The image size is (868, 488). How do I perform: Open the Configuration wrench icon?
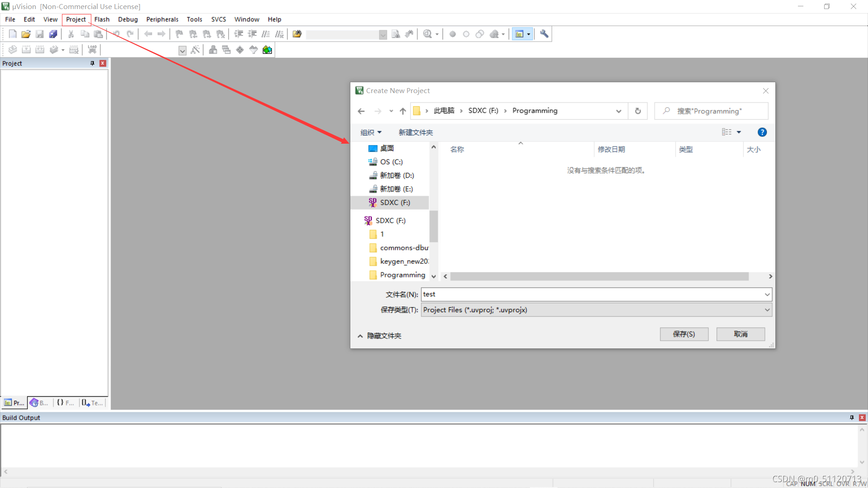point(544,34)
